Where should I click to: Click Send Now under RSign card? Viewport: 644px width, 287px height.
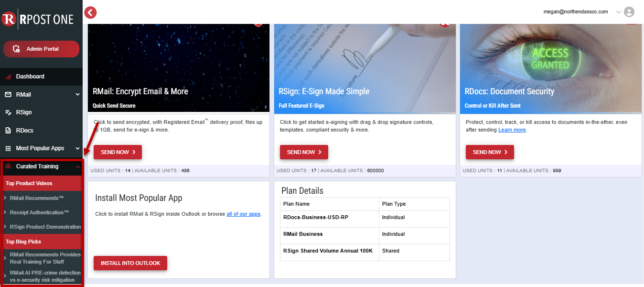pyautogui.click(x=304, y=152)
